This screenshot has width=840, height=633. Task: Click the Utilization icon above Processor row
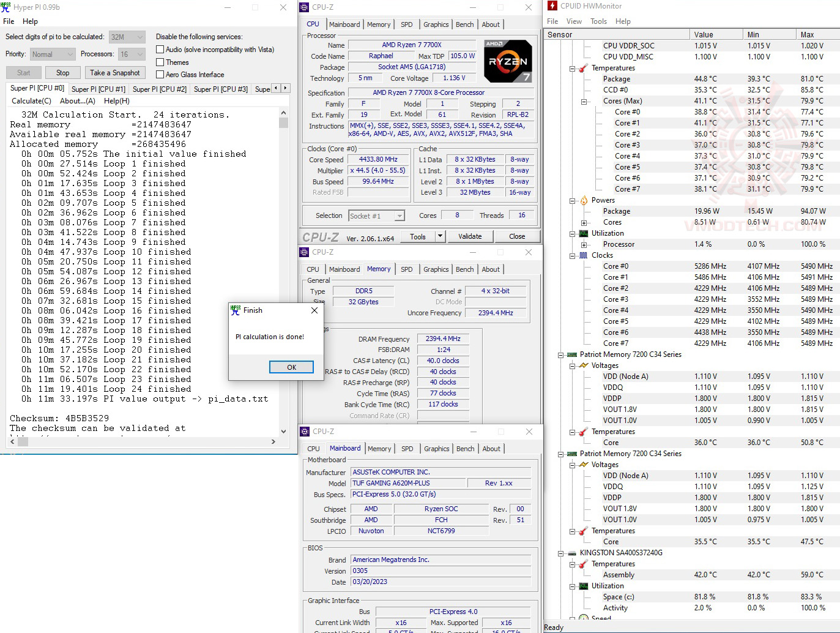click(x=584, y=233)
